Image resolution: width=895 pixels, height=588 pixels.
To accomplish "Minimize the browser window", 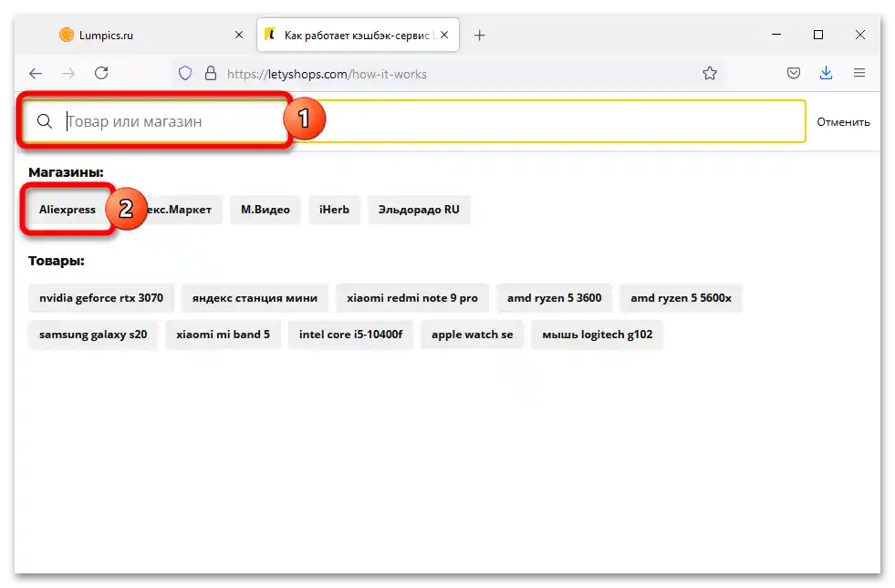I will click(776, 35).
